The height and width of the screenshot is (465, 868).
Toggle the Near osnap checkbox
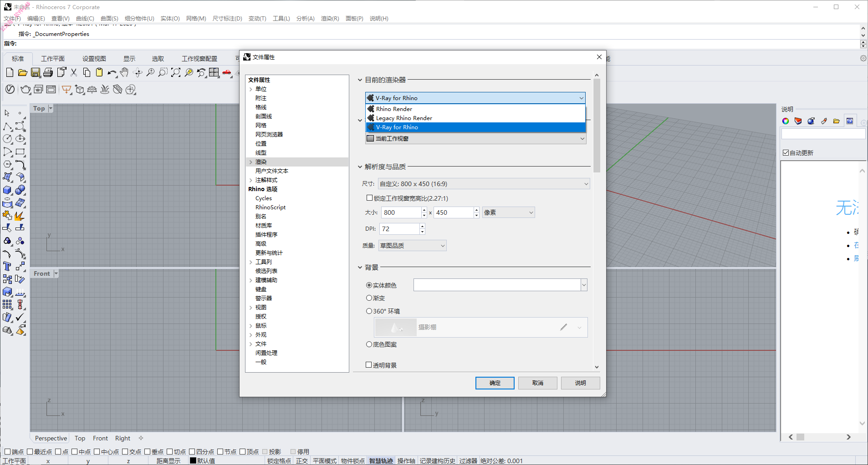click(x=30, y=452)
